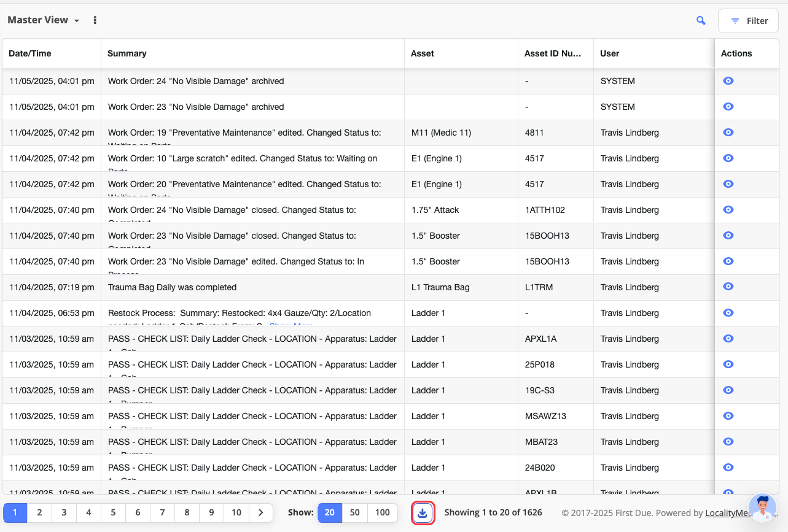The width and height of the screenshot is (788, 532).
Task: Go to page 6
Action: coord(138,512)
